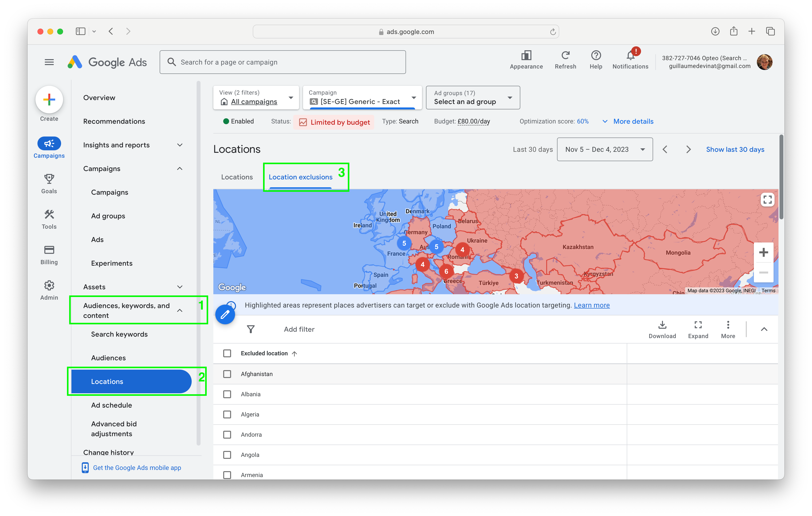
Task: Click the Refresh icon in header
Action: tap(565, 55)
